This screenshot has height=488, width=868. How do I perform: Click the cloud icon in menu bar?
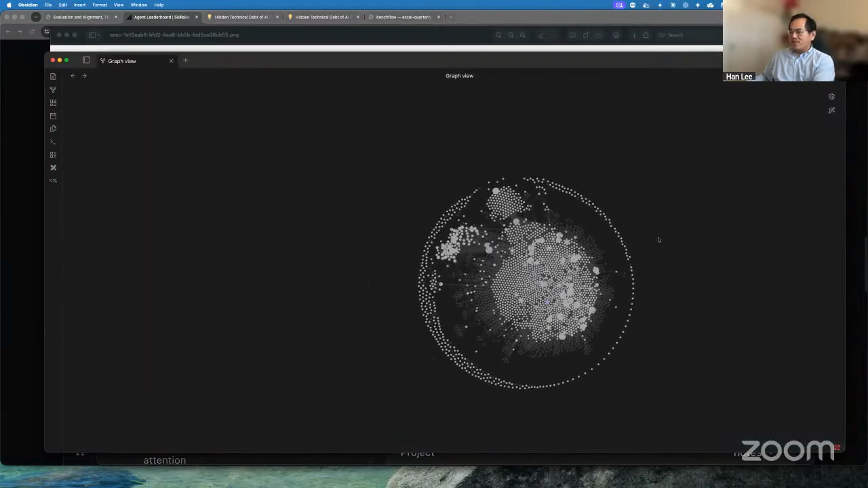coord(710,5)
